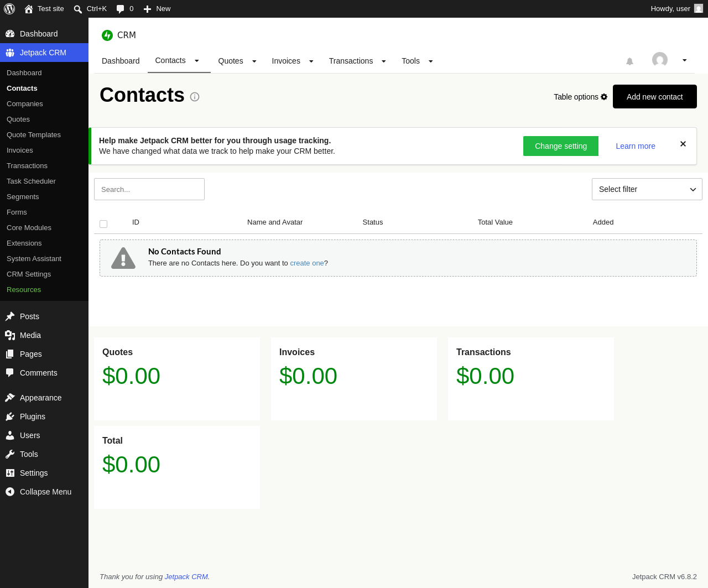
Task: Click the ID column header
Action: tap(136, 222)
